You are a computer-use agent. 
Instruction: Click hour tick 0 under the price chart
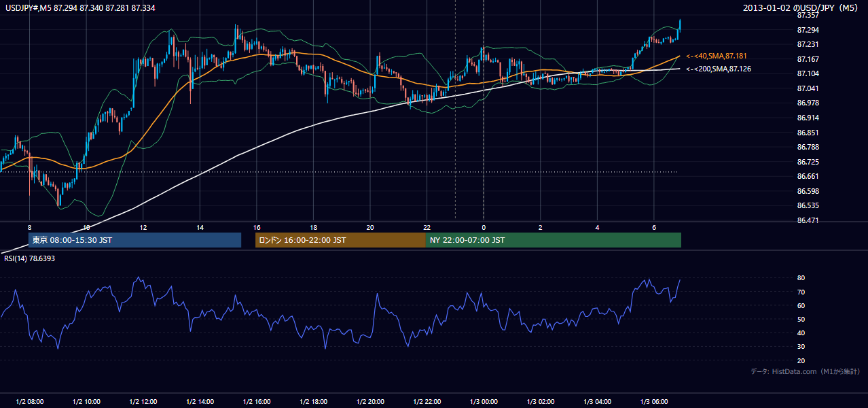(x=484, y=226)
